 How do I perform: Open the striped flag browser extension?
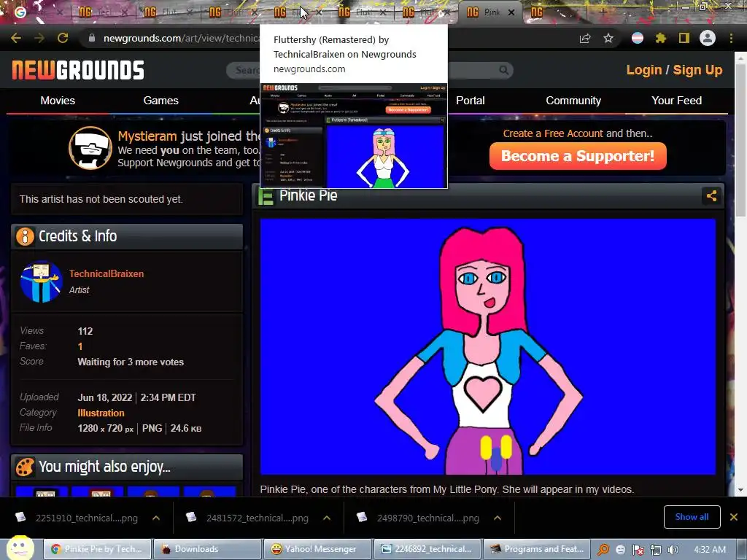point(638,38)
